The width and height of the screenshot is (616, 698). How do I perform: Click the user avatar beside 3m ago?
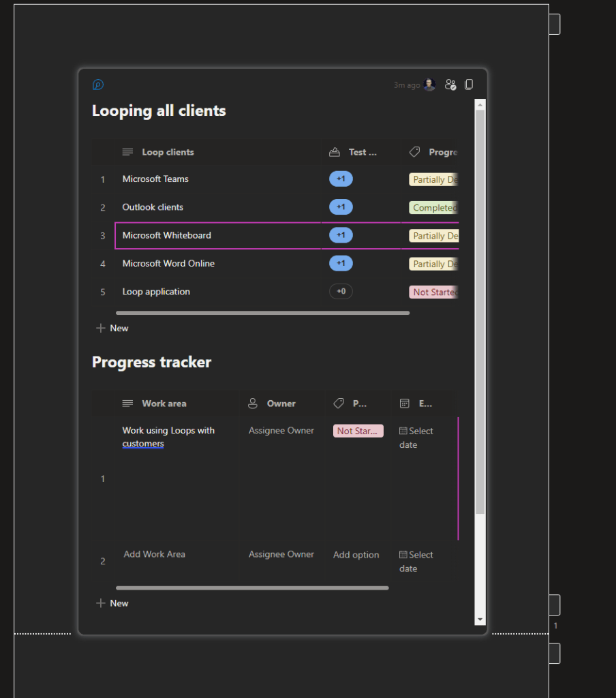(429, 85)
